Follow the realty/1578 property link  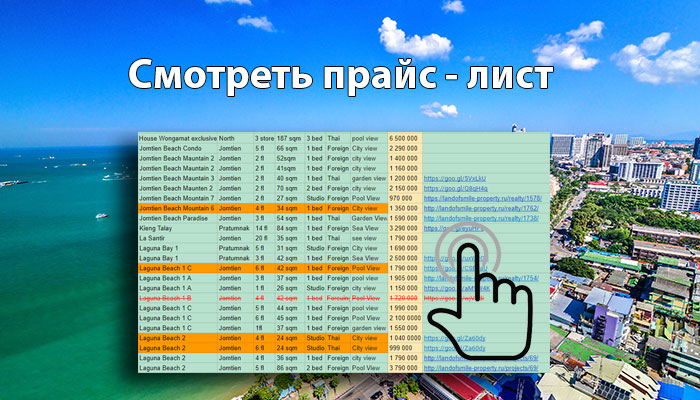click(x=481, y=198)
